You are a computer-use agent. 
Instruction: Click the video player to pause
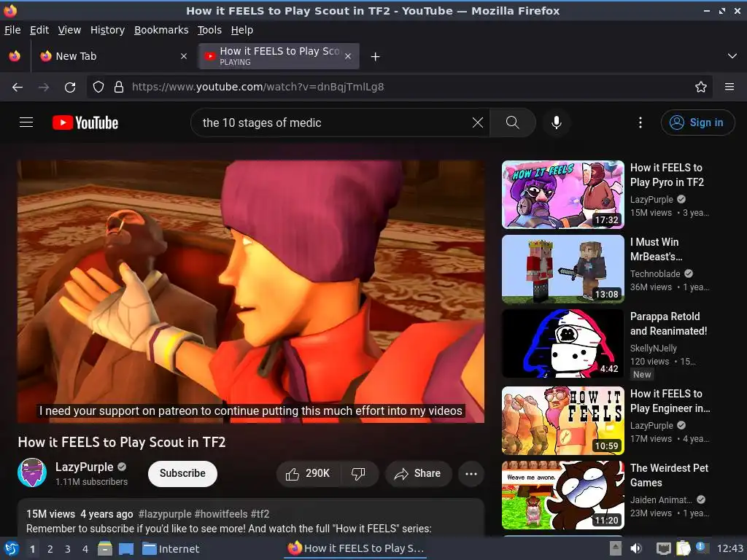point(251,292)
